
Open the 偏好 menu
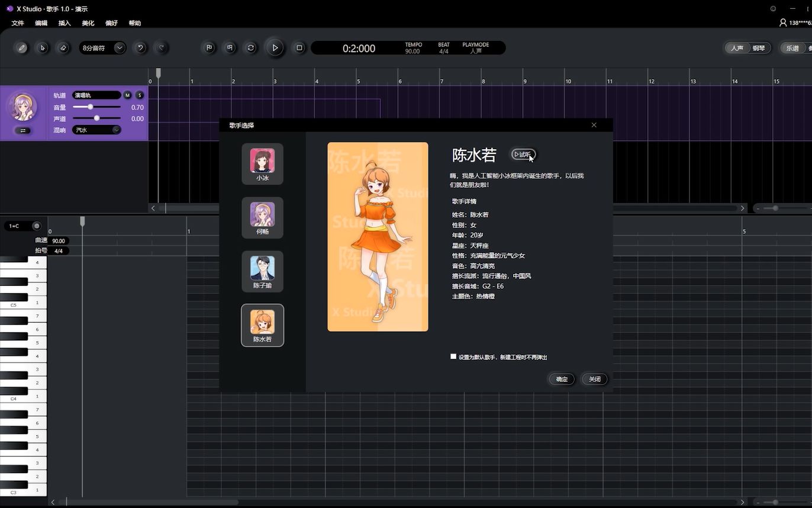click(x=111, y=23)
